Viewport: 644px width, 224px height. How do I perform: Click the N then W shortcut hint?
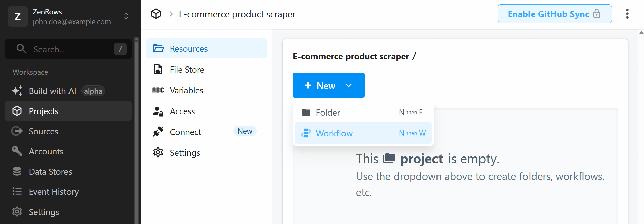click(412, 133)
